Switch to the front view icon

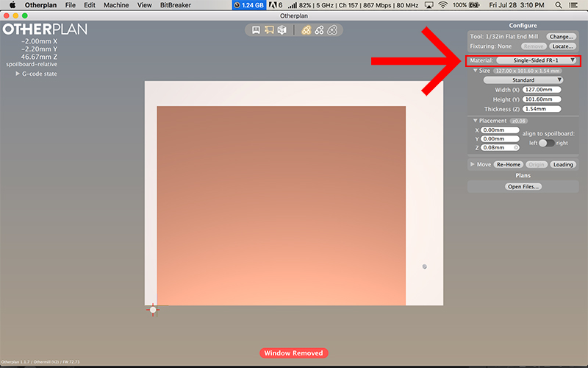[x=256, y=30]
